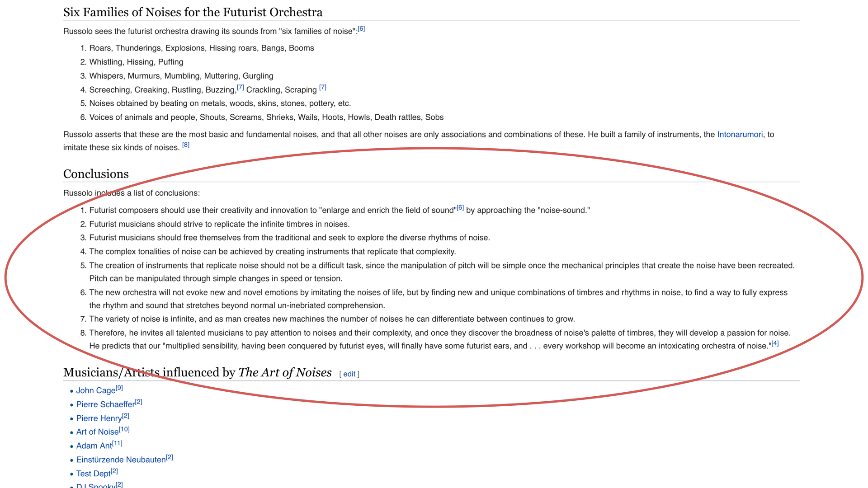Click citation [7] right after "Buzzing,"
Image resolution: width=868 pixels, height=488 pixels.
(240, 87)
